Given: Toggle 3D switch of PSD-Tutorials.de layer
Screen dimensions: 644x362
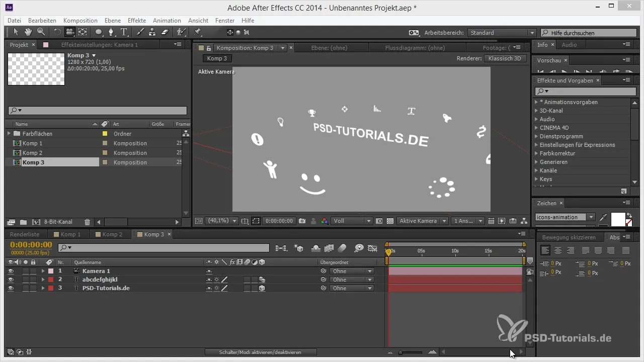Looking at the screenshot, I should 262,288.
